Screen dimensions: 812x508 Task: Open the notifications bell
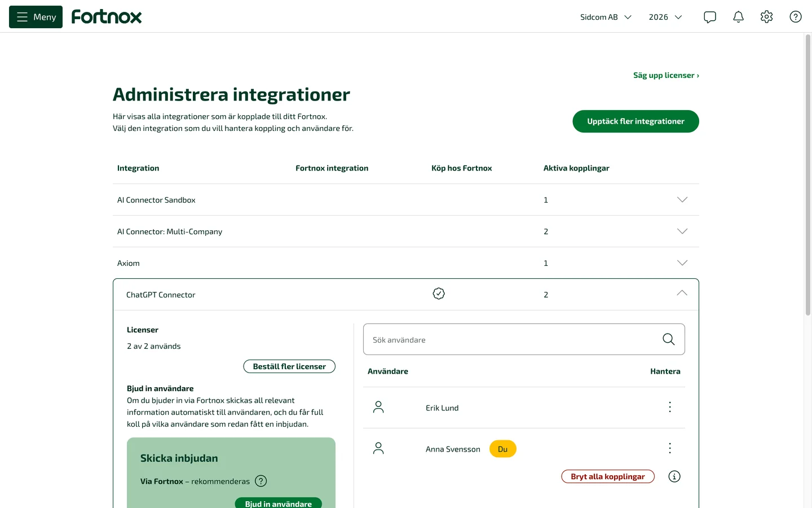(x=738, y=17)
